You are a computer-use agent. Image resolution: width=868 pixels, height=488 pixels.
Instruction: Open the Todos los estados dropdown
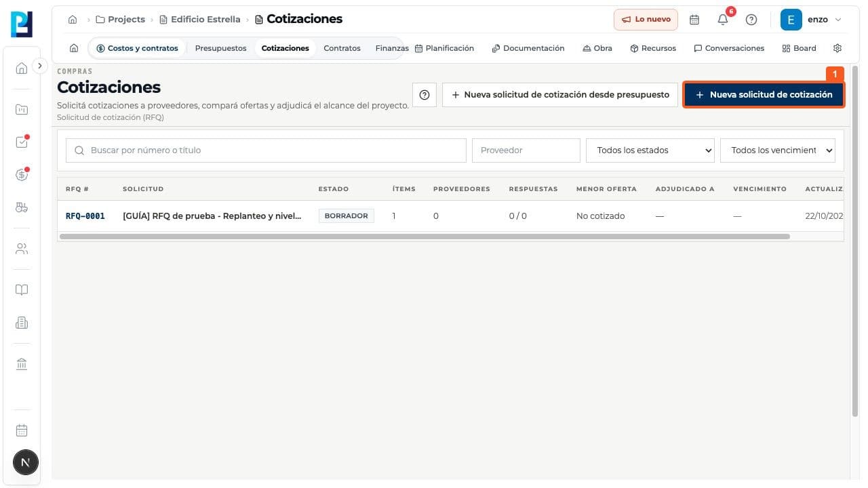[x=650, y=150]
